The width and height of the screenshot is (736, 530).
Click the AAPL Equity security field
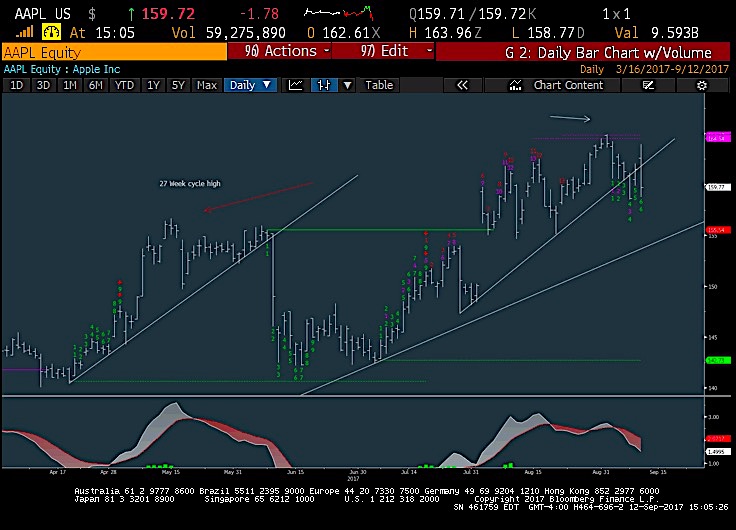click(114, 52)
